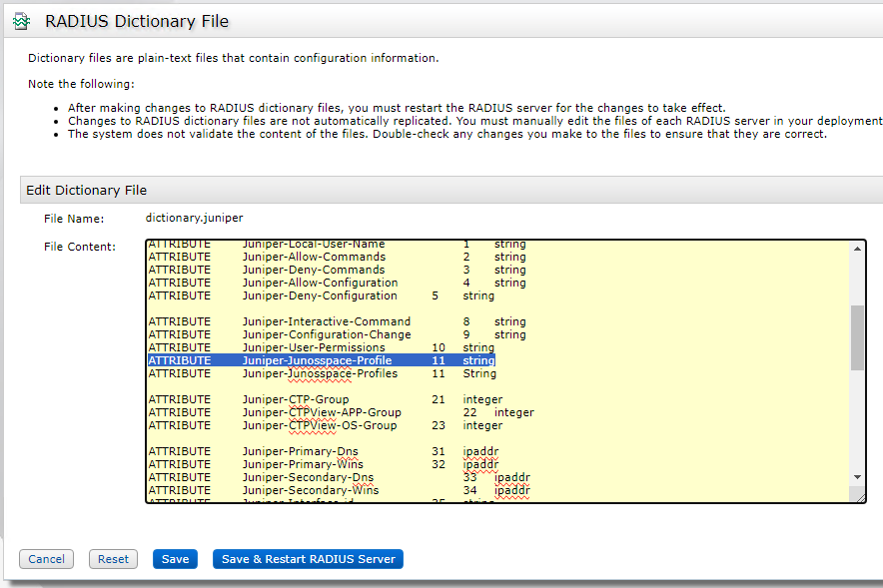The width and height of the screenshot is (883, 588).
Task: Click the Juniper-Allow-Commands attribute text
Action: 313,257
